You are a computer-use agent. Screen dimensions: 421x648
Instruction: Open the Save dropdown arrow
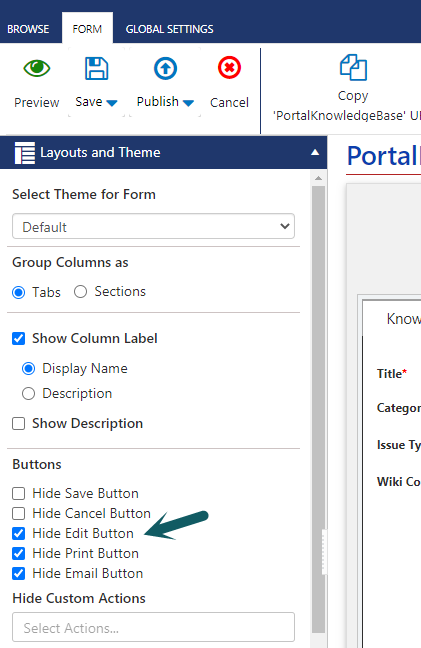(x=112, y=103)
